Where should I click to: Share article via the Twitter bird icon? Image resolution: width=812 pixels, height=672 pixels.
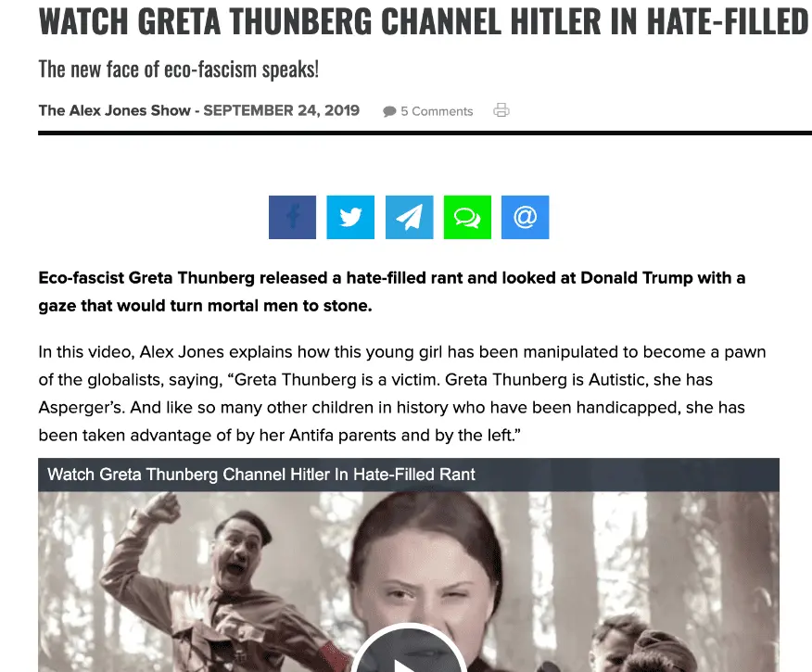pos(350,217)
